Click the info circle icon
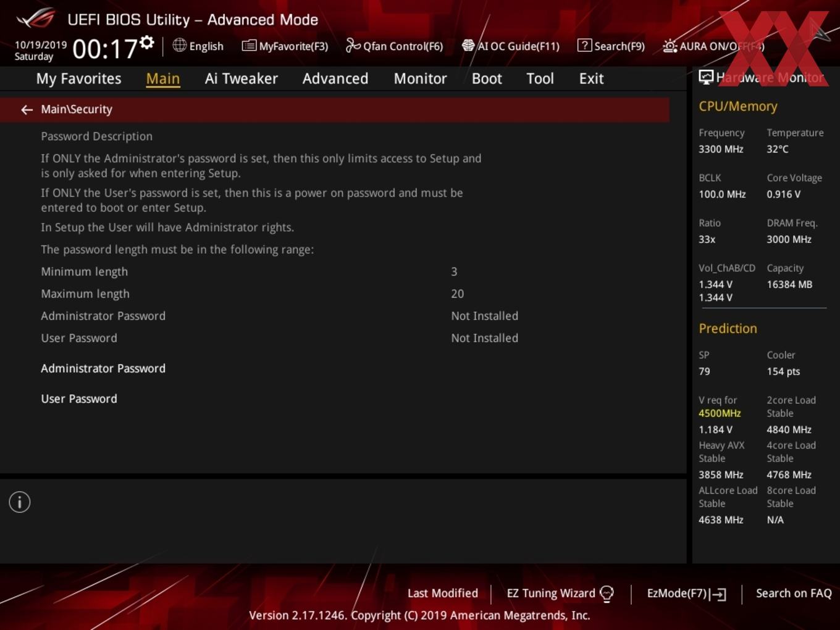The height and width of the screenshot is (630, 840). pos(20,502)
